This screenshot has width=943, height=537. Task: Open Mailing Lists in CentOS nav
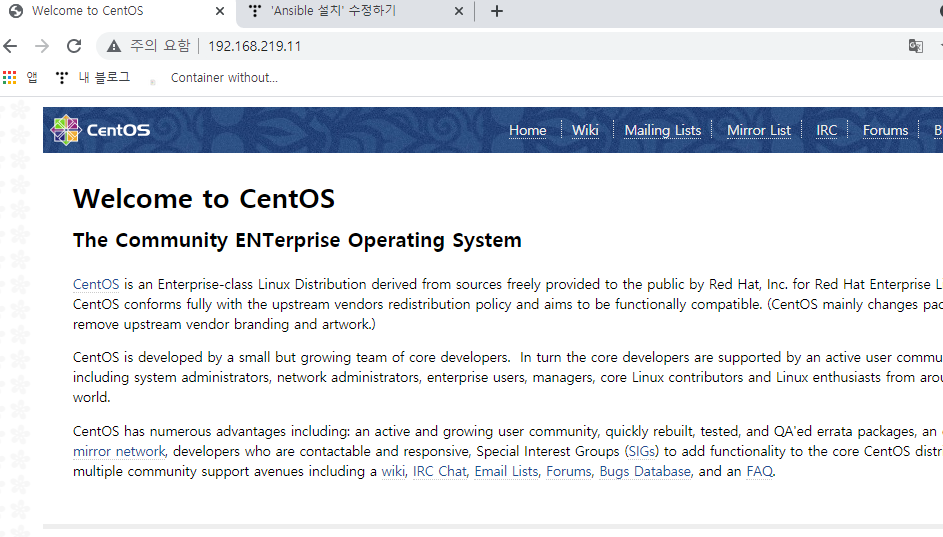(x=663, y=130)
